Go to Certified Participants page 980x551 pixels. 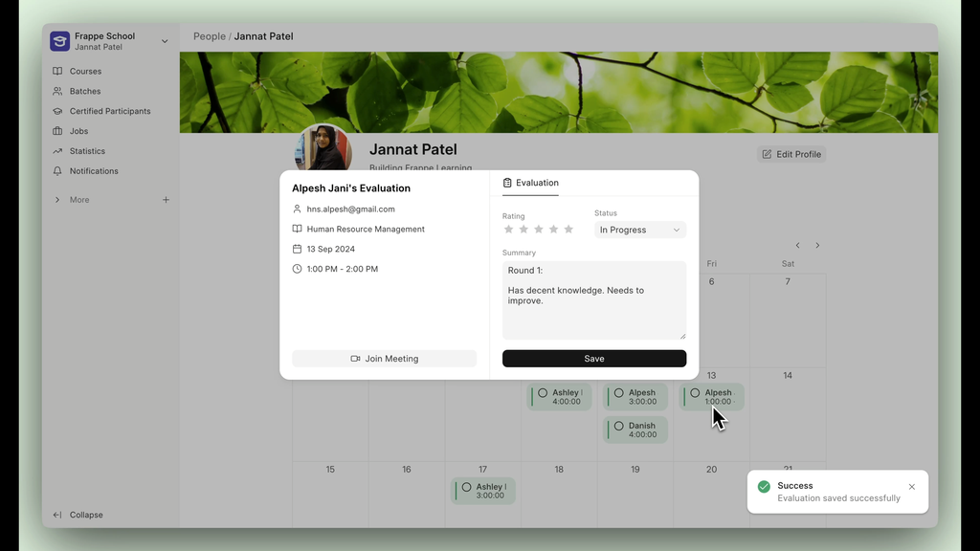(109, 111)
